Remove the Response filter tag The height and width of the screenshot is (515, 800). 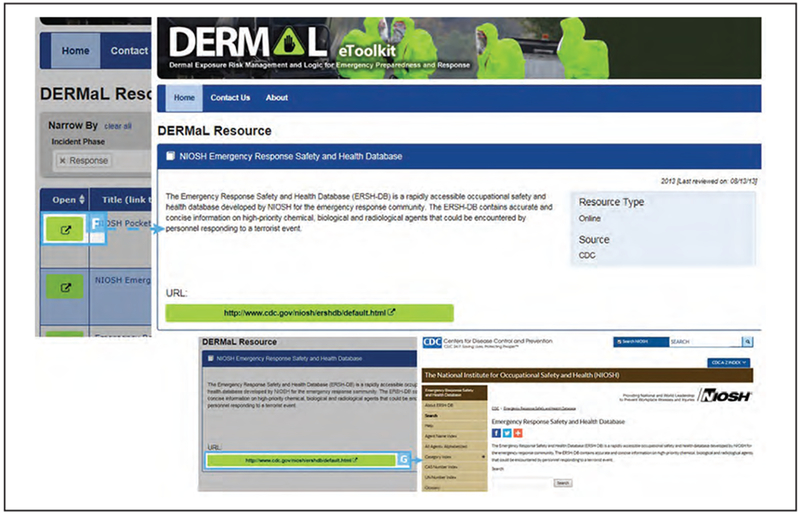click(62, 161)
